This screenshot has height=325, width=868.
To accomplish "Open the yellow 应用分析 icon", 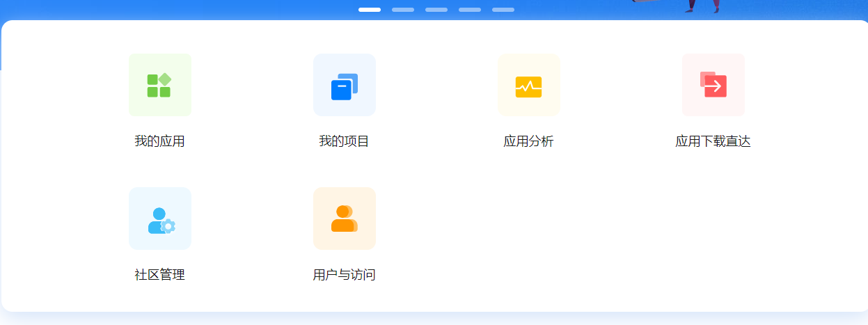I will (x=528, y=85).
